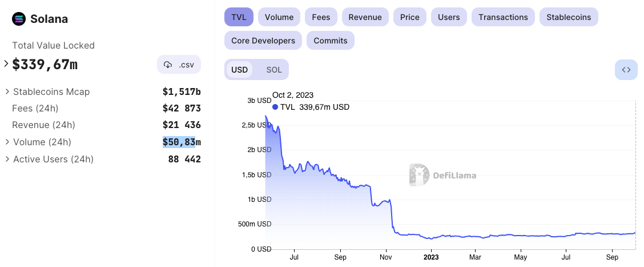
Task: Download the TVL data as .csv
Action: click(179, 65)
